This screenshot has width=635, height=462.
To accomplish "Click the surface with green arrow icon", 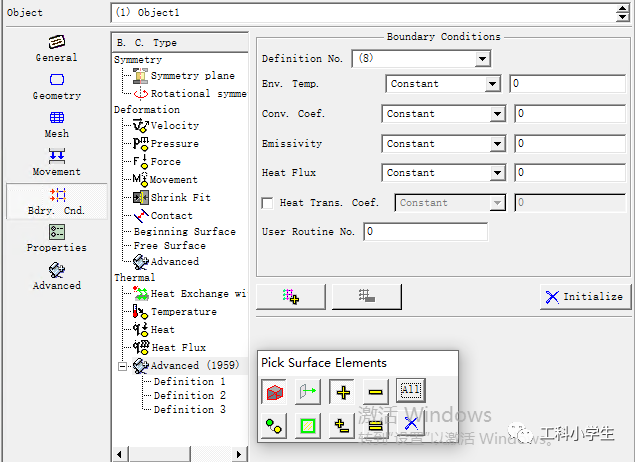I will (308, 392).
